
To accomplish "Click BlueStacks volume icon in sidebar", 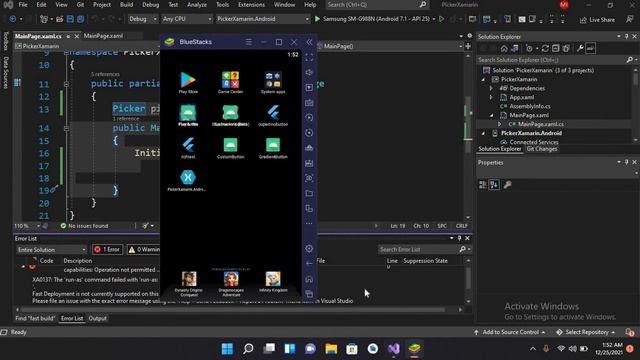I will point(309,72).
